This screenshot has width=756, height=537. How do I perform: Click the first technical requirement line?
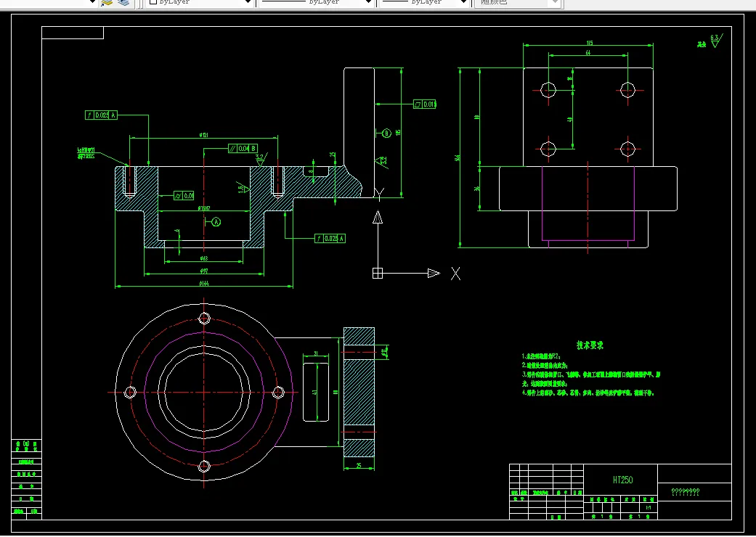click(x=540, y=356)
